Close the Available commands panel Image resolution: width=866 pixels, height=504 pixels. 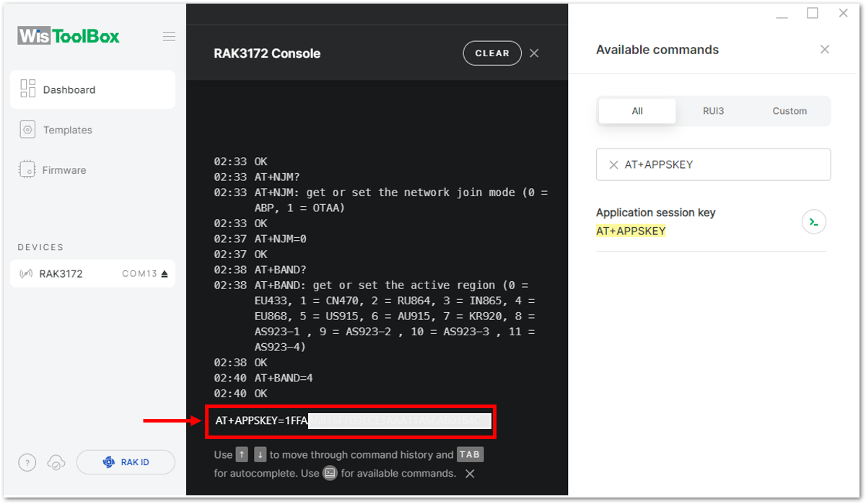(825, 50)
